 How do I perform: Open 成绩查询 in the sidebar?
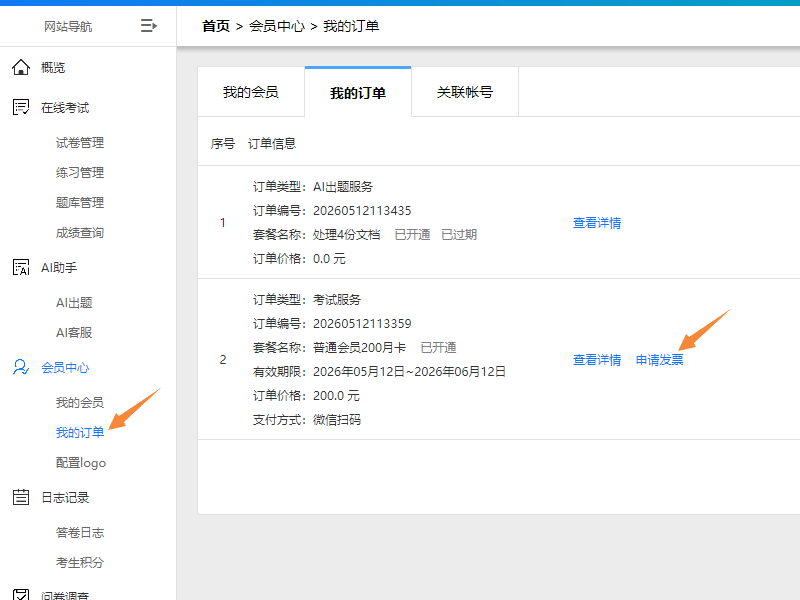click(80, 233)
